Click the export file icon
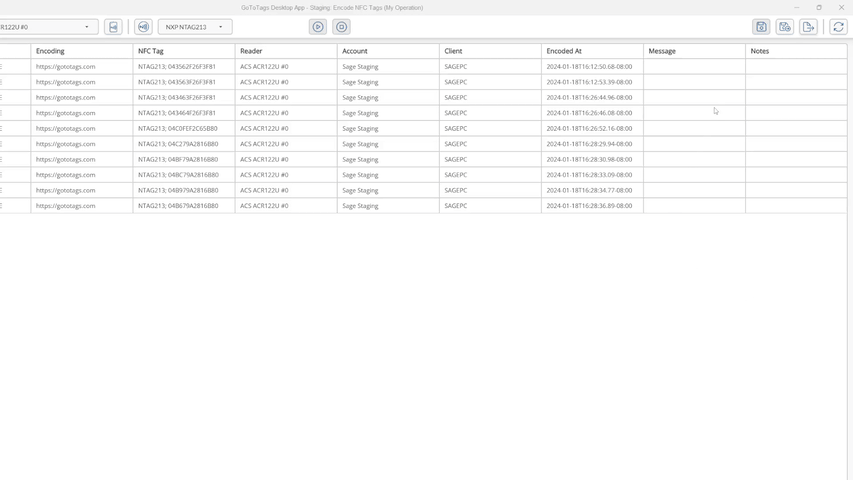 coord(808,27)
